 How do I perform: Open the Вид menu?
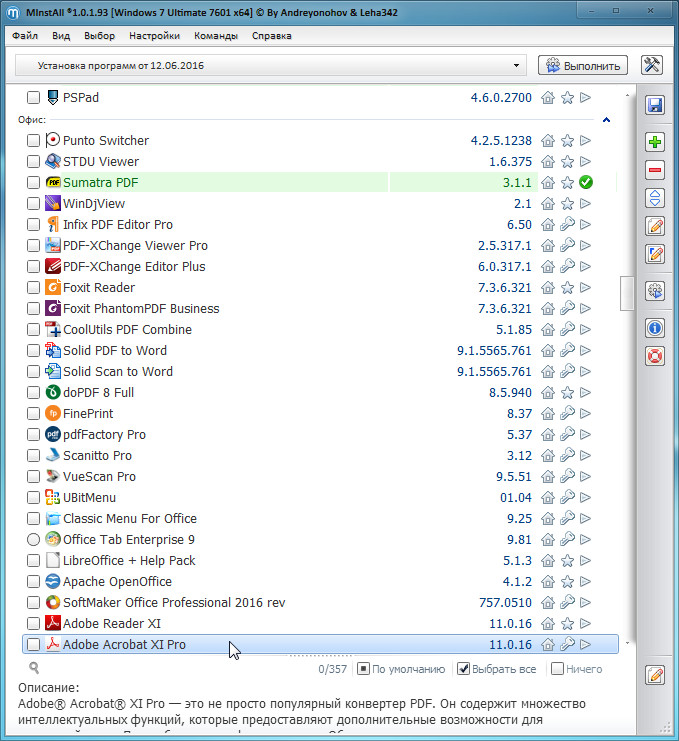[x=61, y=36]
